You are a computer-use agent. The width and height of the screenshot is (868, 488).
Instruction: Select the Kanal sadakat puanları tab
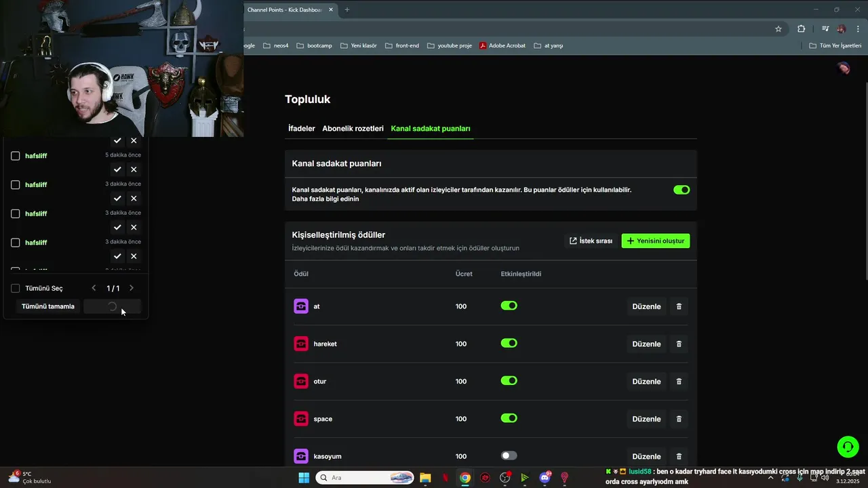[431, 128]
